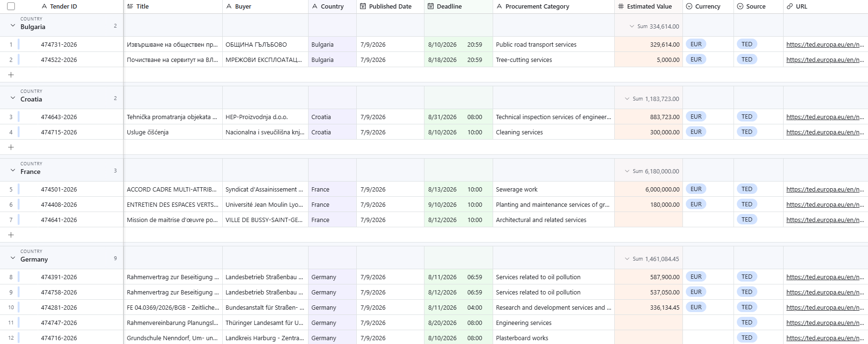Click estimated value 6,000,000.00 cell
Image resolution: width=868 pixels, height=344 pixels.
click(x=649, y=190)
